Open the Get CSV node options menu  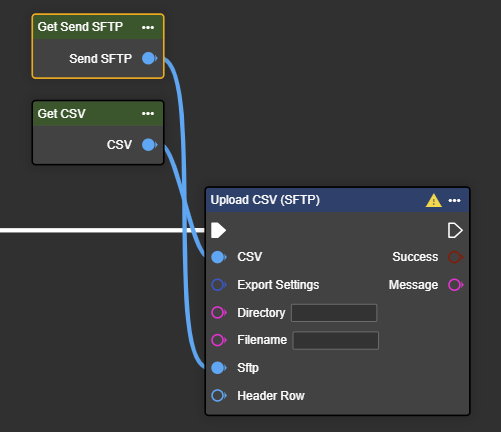(148, 114)
